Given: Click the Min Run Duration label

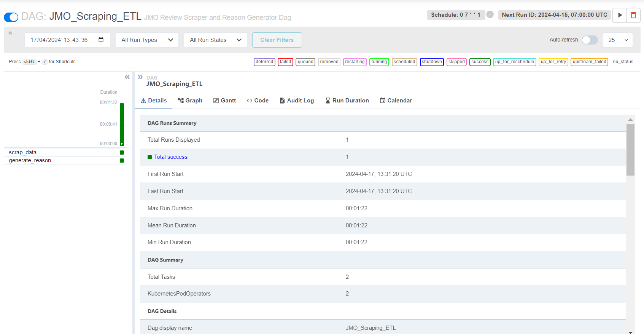Looking at the screenshot, I should [169, 242].
